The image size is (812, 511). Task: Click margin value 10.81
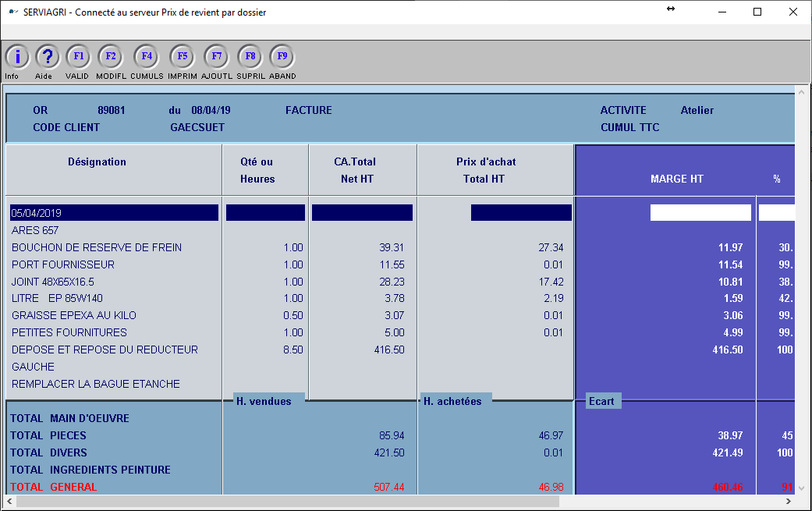730,282
